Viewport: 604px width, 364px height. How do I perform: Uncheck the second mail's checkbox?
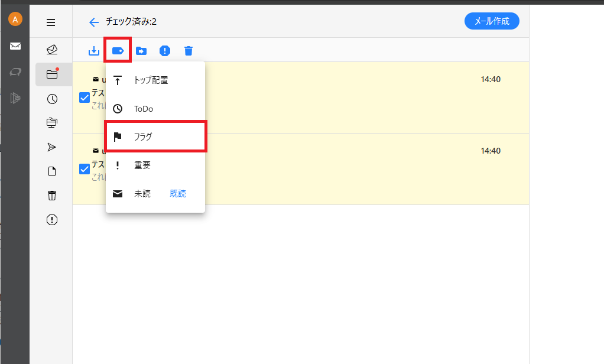tap(85, 169)
